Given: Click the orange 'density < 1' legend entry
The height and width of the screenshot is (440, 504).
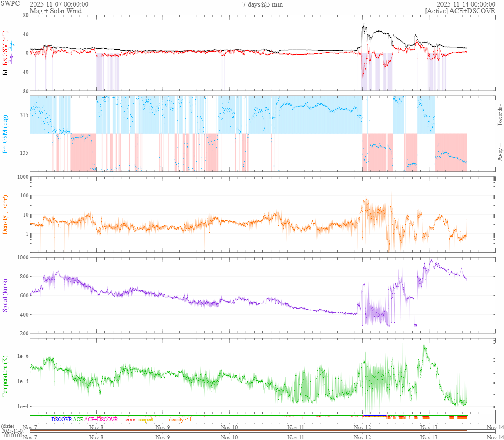Looking at the screenshot, I should pos(180,420).
